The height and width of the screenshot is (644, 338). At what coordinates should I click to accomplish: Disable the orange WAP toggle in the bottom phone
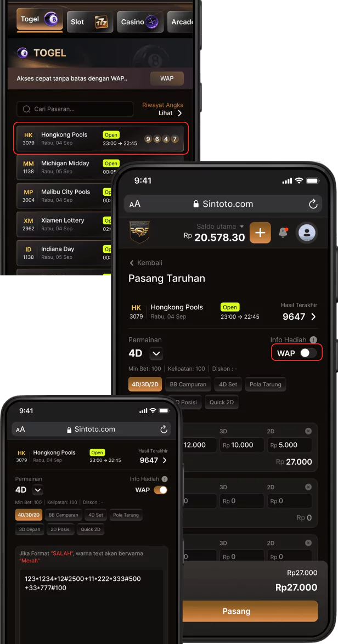pos(161,489)
